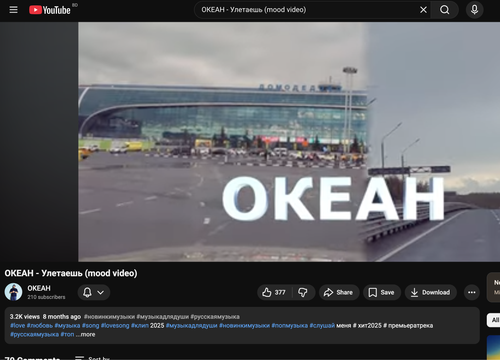Open Sort by comments dropdown
The image size is (500, 360).
tap(93, 358)
